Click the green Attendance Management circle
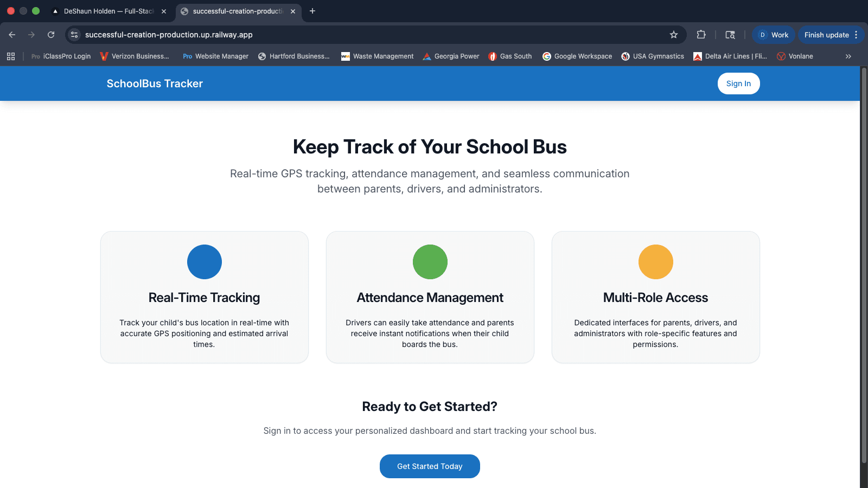The width and height of the screenshot is (868, 488). [430, 262]
